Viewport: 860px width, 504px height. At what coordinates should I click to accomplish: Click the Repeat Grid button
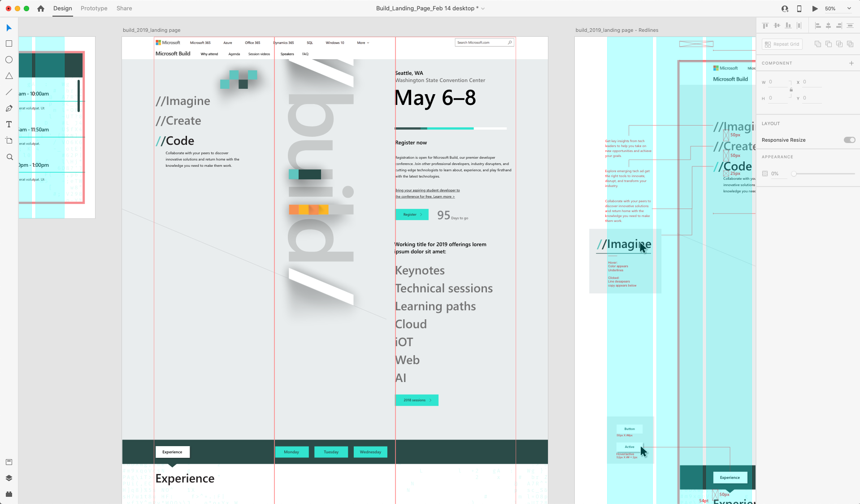point(782,44)
